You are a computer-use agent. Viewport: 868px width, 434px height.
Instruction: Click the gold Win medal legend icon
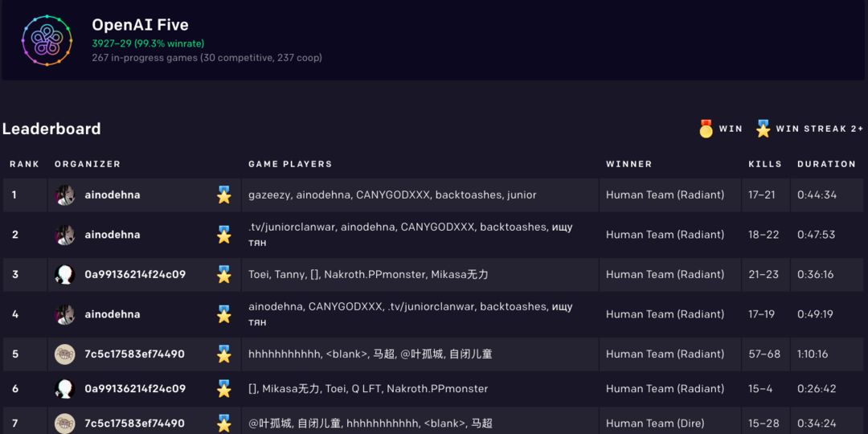coord(706,129)
